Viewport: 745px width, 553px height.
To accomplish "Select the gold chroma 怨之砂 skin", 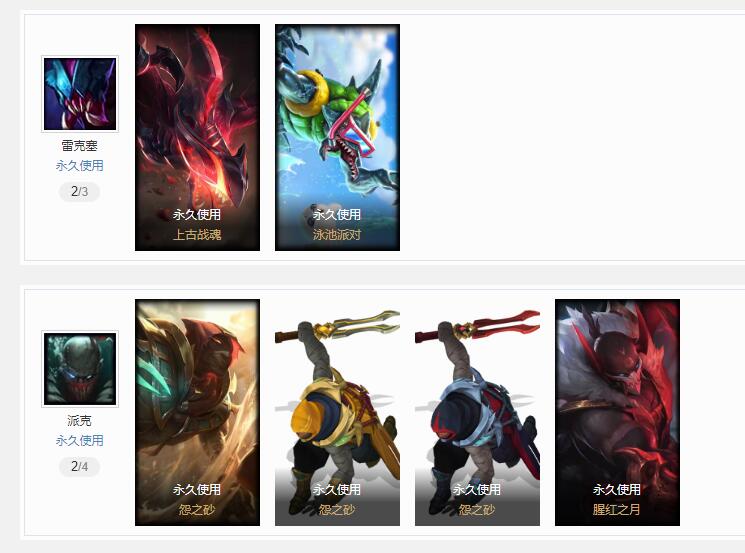I will 337,412.
